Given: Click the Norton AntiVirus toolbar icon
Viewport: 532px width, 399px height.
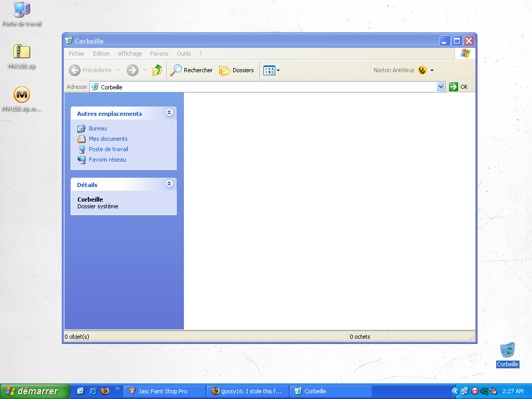Looking at the screenshot, I should (422, 70).
